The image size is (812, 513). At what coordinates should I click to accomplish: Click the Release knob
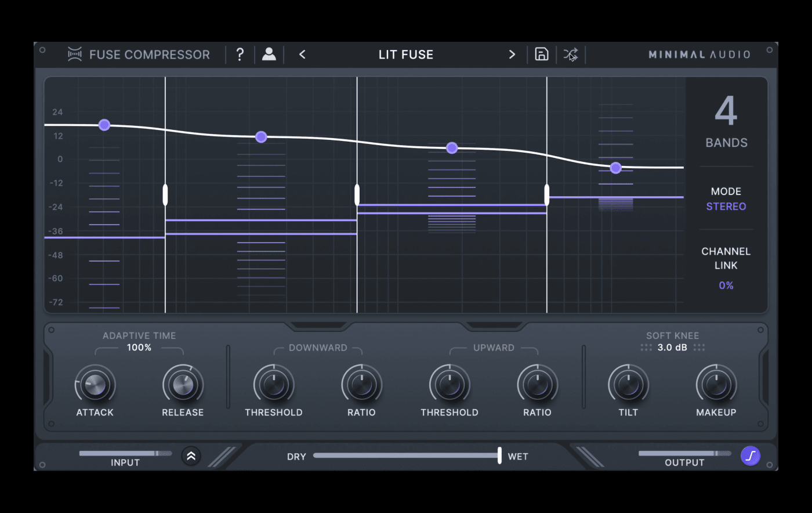[183, 385]
